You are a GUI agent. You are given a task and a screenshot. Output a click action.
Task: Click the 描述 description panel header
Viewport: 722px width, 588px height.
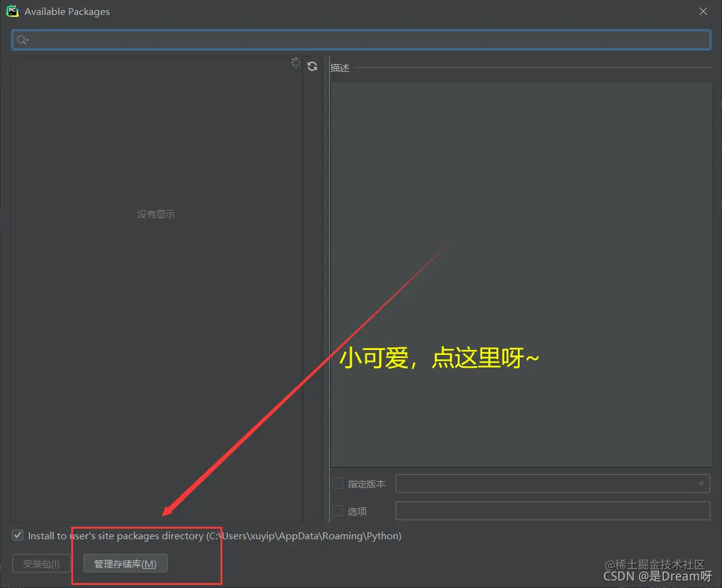click(x=340, y=67)
